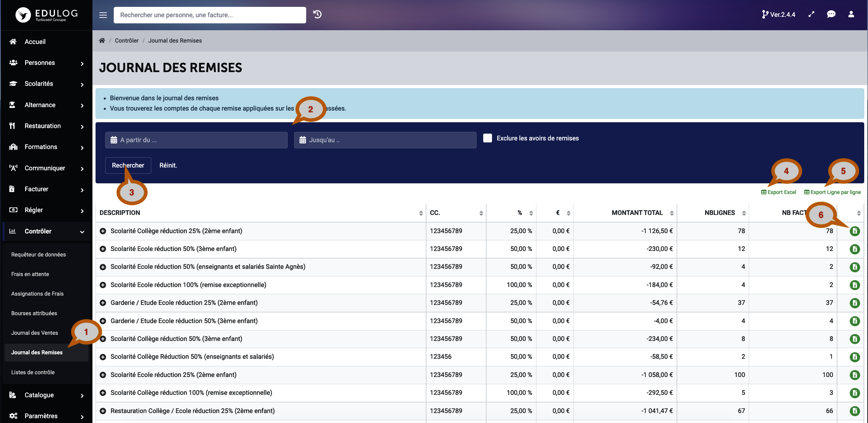868x423 pixels.
Task: Click the global search input field
Action: [x=210, y=15]
